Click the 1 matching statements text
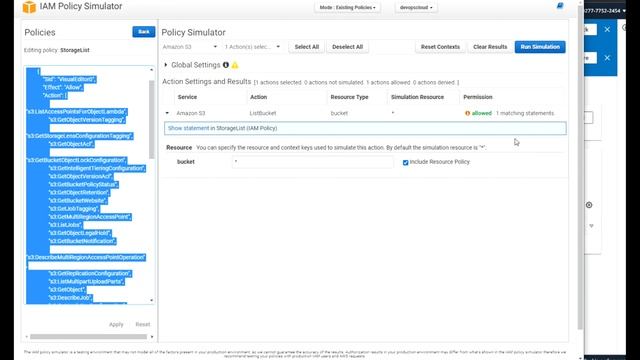The image size is (640, 360). pyautogui.click(x=525, y=113)
